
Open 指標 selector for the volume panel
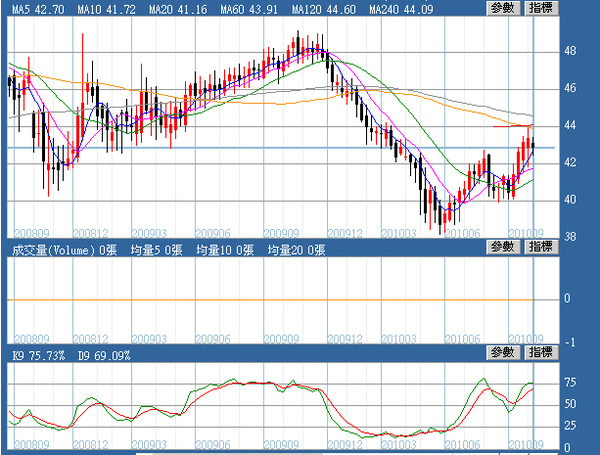coord(543,249)
